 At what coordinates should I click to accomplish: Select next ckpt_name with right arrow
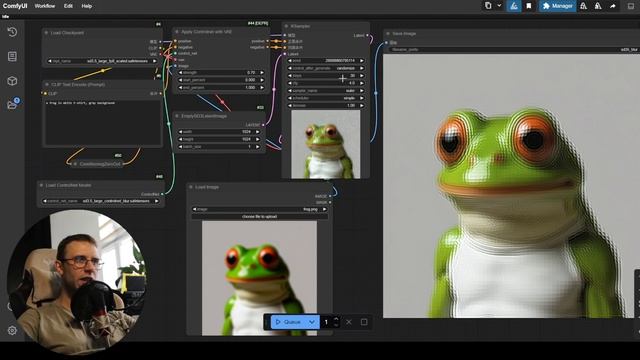[155, 61]
